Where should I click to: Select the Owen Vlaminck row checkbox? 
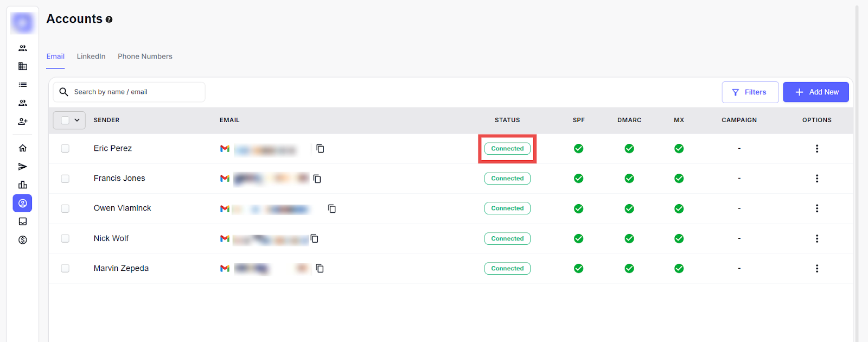pos(65,208)
